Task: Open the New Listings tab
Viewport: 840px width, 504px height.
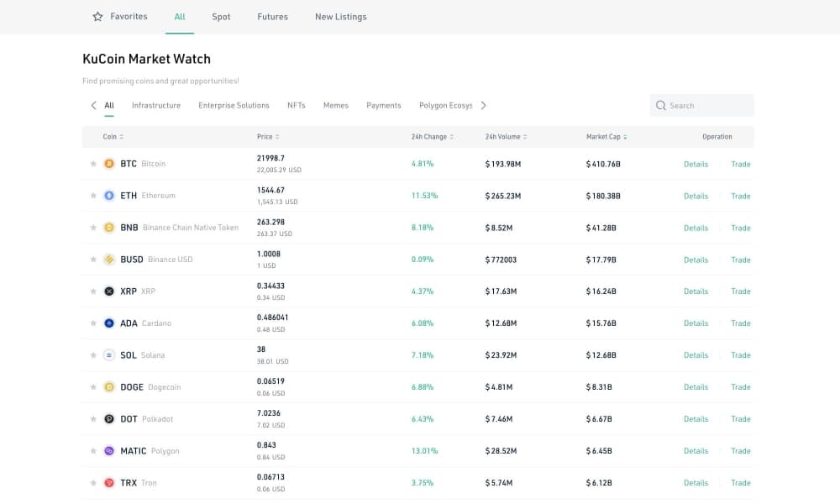Action: tap(341, 17)
